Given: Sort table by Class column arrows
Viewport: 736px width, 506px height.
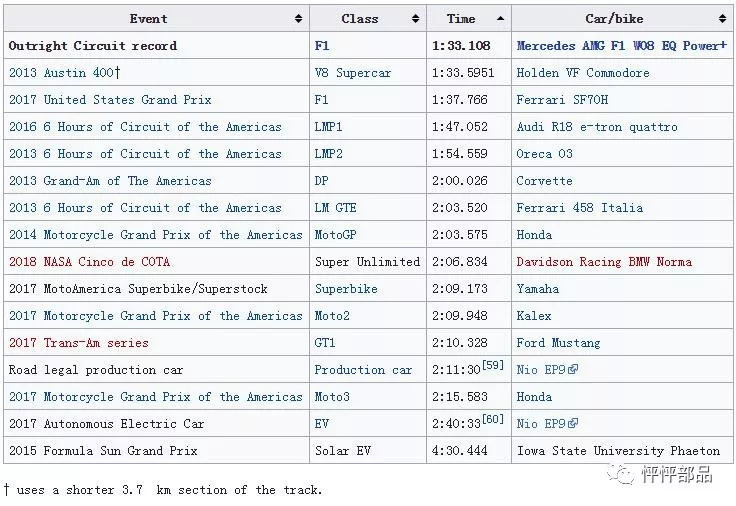Looking at the screenshot, I should click(x=415, y=19).
